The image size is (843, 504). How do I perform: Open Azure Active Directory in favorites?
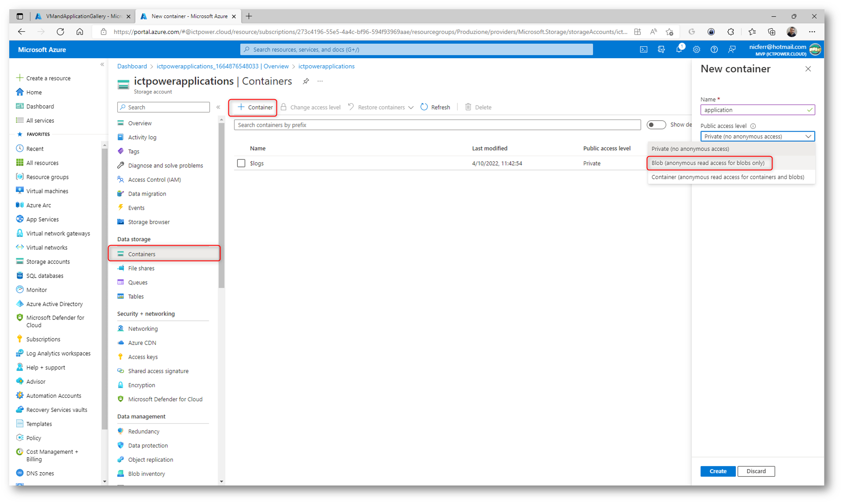click(x=54, y=304)
